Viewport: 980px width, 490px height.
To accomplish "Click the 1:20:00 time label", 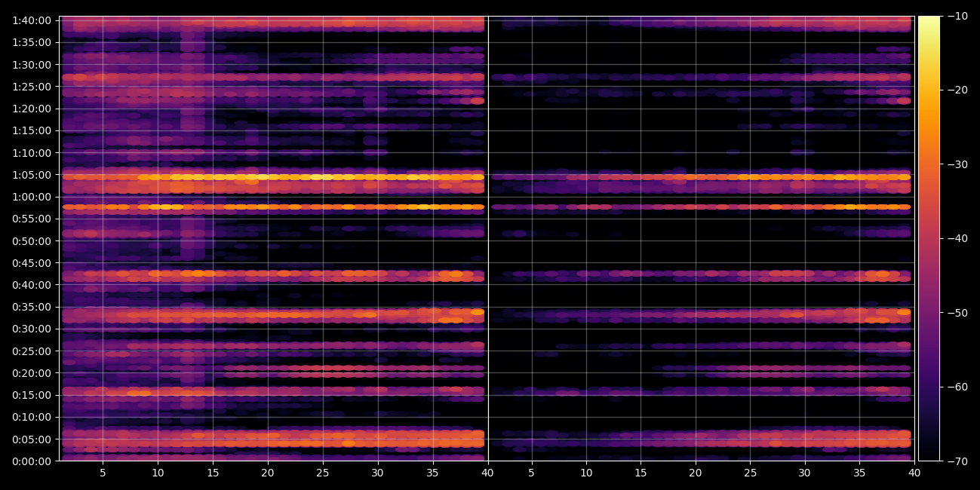I will [x=32, y=109].
